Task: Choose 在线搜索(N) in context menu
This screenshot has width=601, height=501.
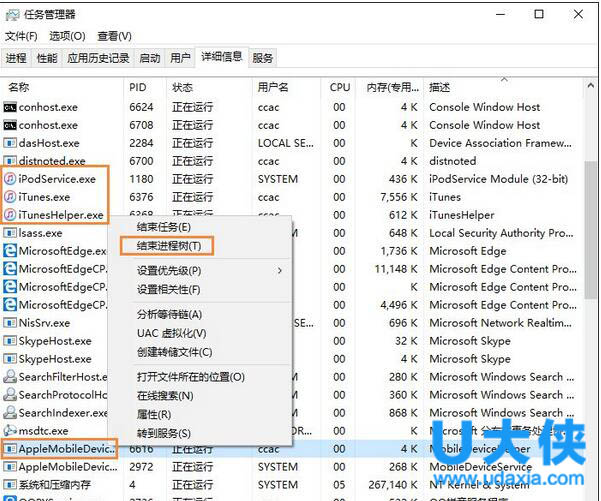Action: (165, 396)
